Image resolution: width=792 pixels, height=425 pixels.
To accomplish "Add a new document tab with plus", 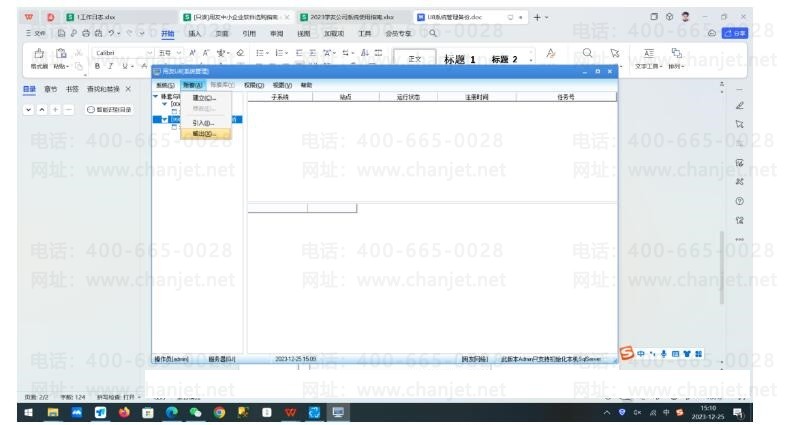I will [537, 17].
